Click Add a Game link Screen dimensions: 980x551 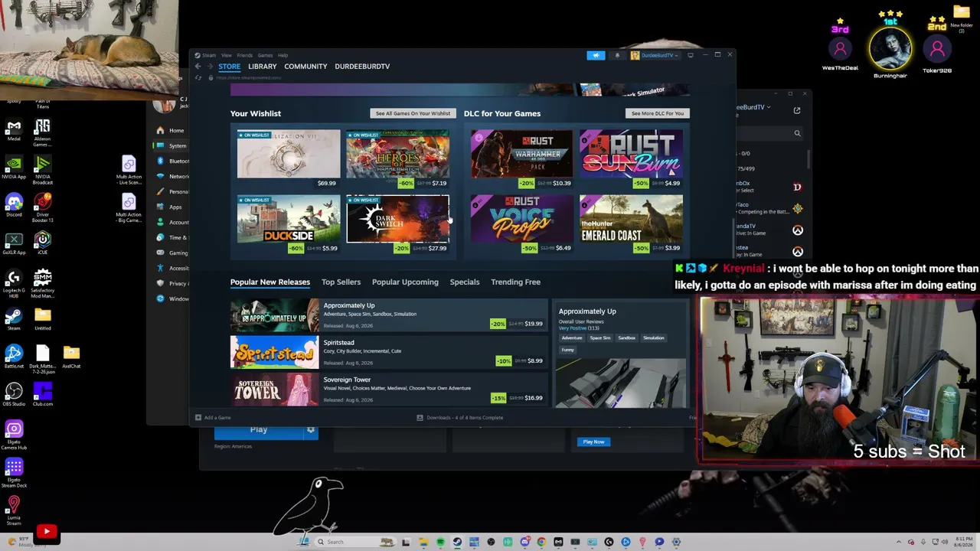point(217,418)
